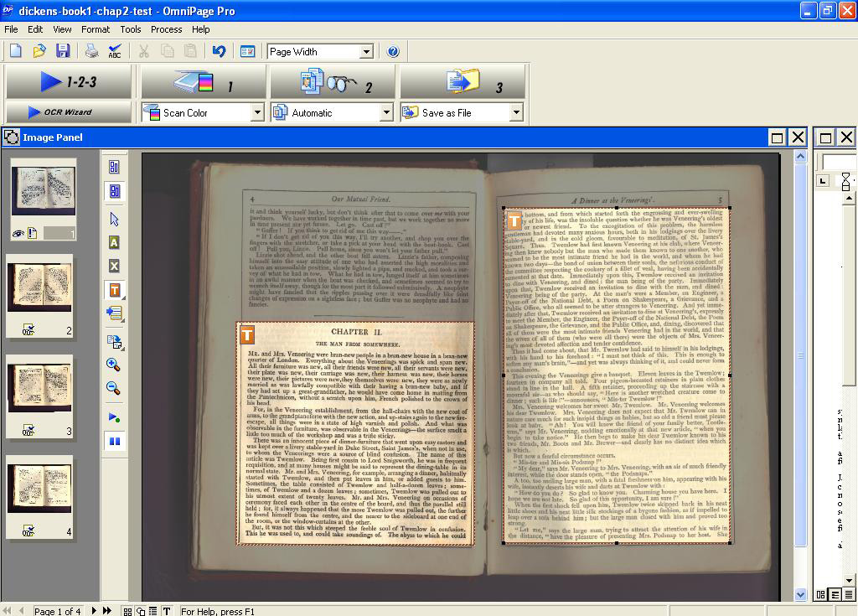Click the step 1 scan image button
The height and width of the screenshot is (616, 858).
coord(204,82)
